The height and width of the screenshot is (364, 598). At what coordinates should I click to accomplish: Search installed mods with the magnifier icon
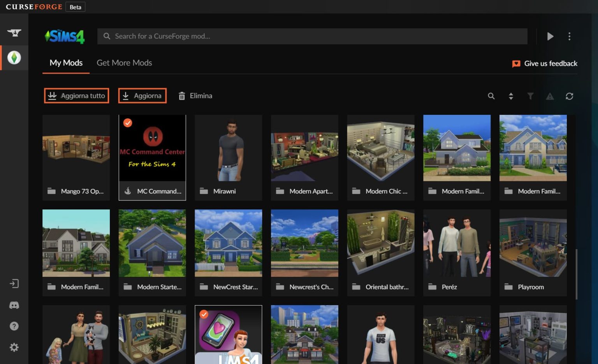(x=491, y=96)
